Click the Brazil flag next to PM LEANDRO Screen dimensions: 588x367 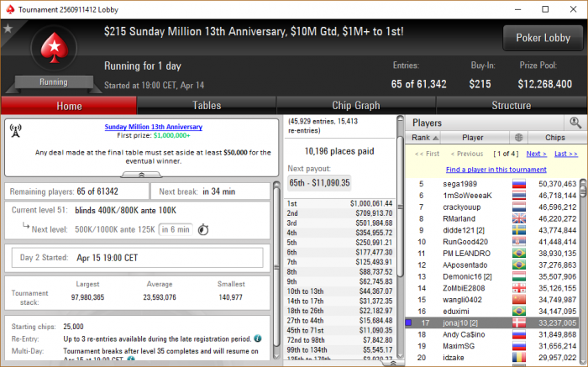[x=518, y=254]
